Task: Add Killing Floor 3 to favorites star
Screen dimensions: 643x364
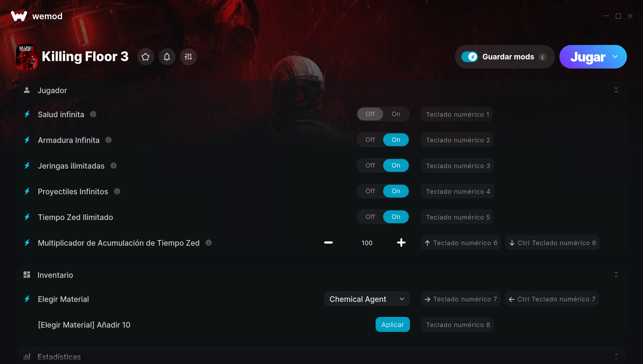Action: 145,57
